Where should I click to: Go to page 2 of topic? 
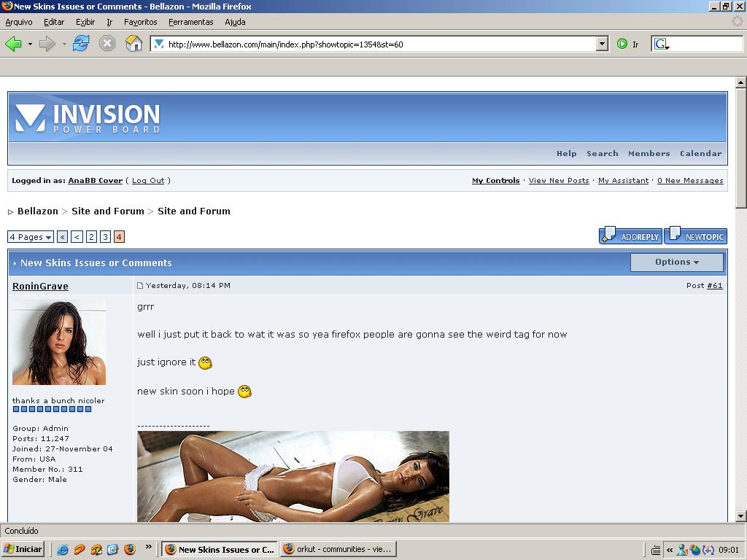tap(91, 237)
